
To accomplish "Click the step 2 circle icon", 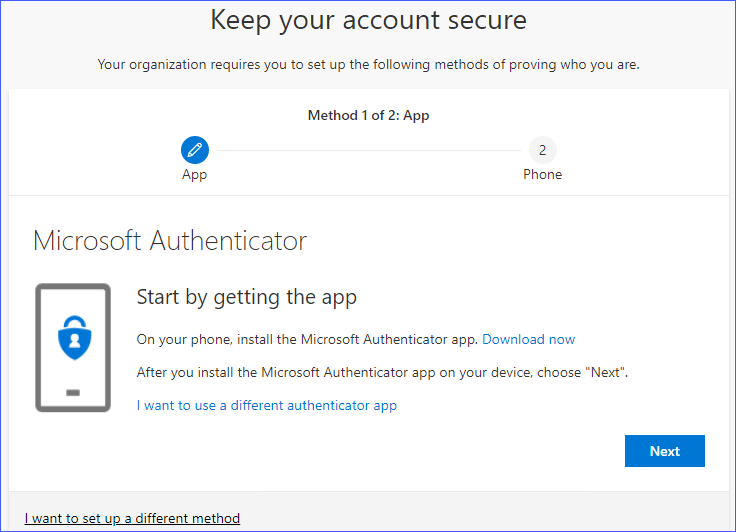I will (x=542, y=150).
